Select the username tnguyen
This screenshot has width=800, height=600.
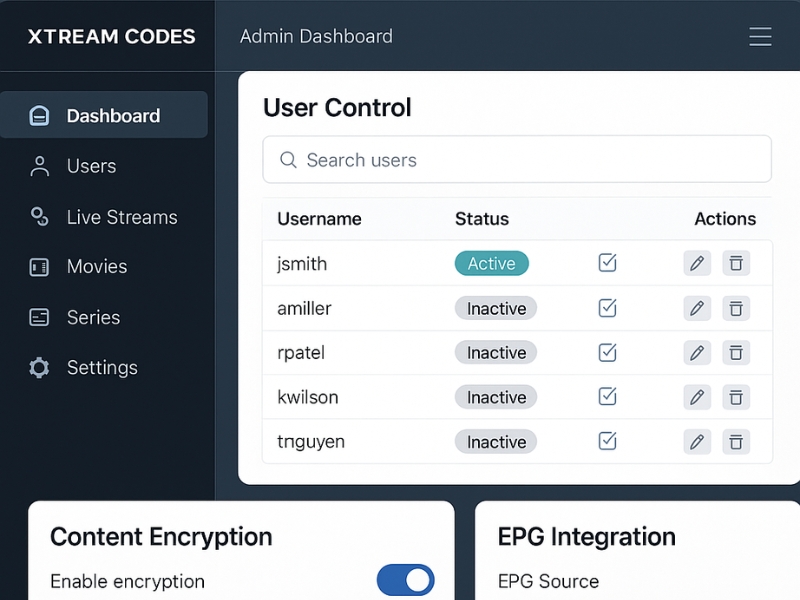pyautogui.click(x=311, y=442)
